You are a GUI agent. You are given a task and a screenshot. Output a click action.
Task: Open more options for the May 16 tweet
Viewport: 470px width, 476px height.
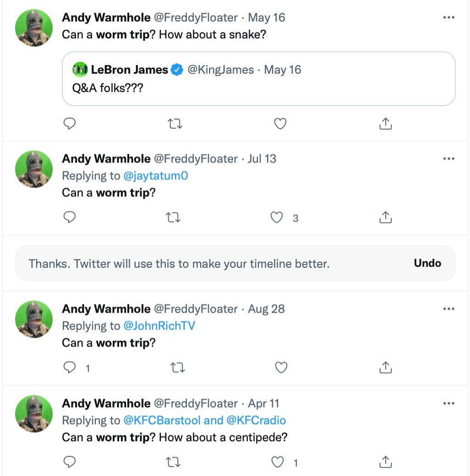(x=448, y=17)
